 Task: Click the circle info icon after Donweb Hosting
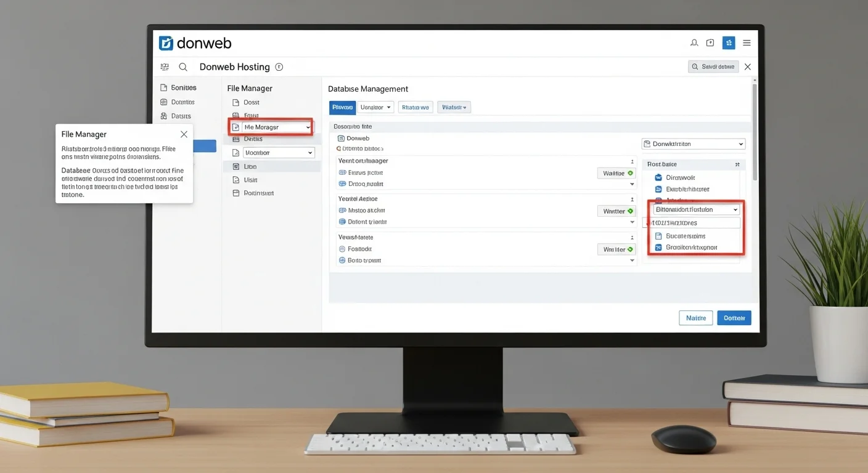[279, 67]
